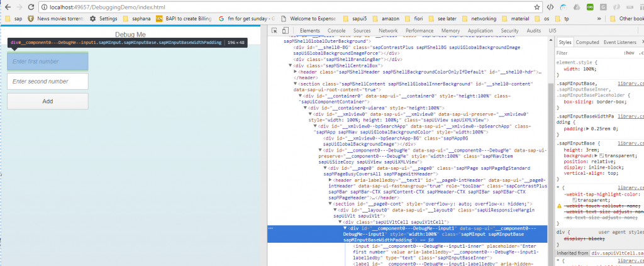Open the networking bookmark folder
The image size is (644, 266).
pyautogui.click(x=479, y=18)
